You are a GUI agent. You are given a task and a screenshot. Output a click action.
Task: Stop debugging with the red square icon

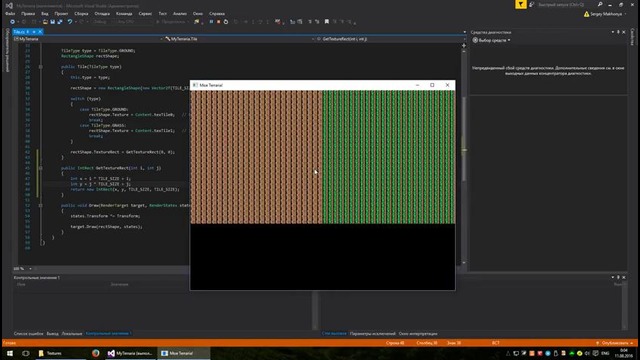(x=218, y=22)
